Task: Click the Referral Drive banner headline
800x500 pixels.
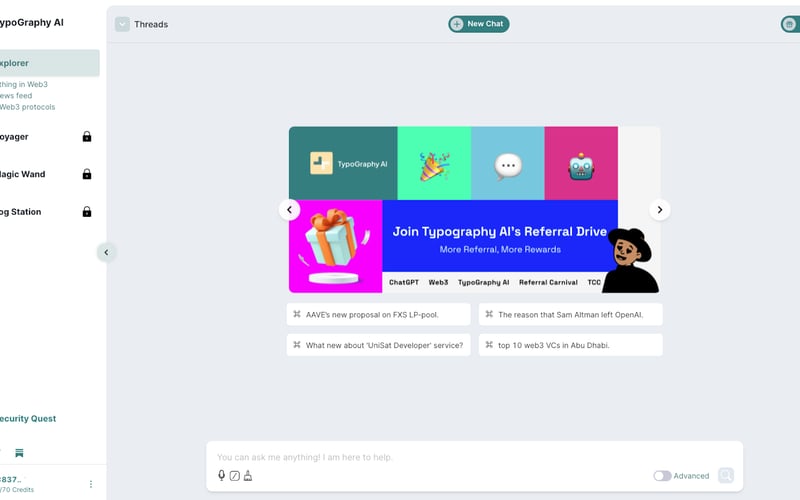Action: (500, 232)
